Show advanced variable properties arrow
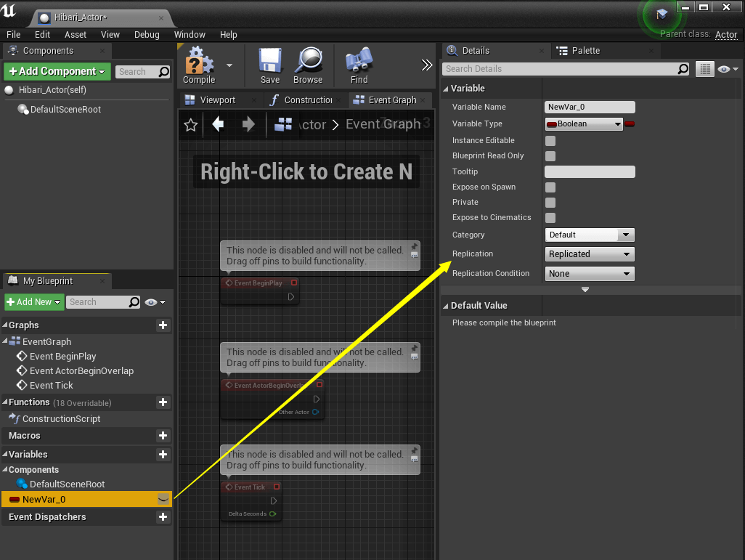 585,290
